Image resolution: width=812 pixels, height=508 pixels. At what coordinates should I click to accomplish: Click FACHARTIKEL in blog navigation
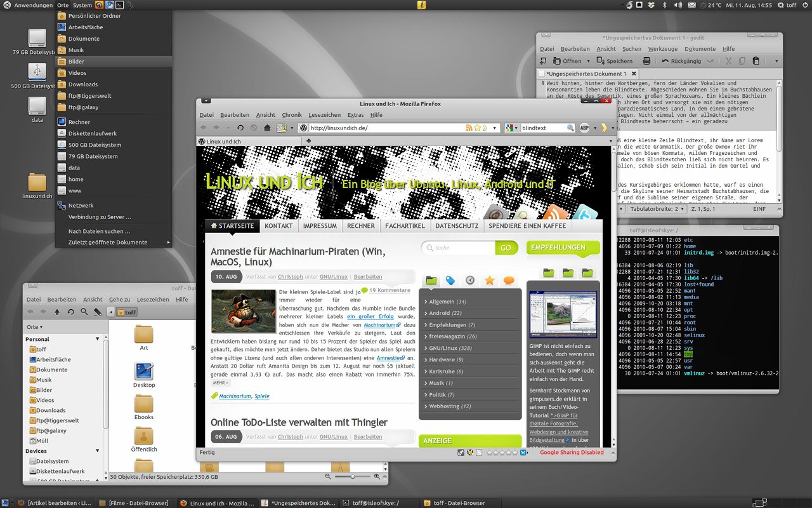(x=405, y=226)
